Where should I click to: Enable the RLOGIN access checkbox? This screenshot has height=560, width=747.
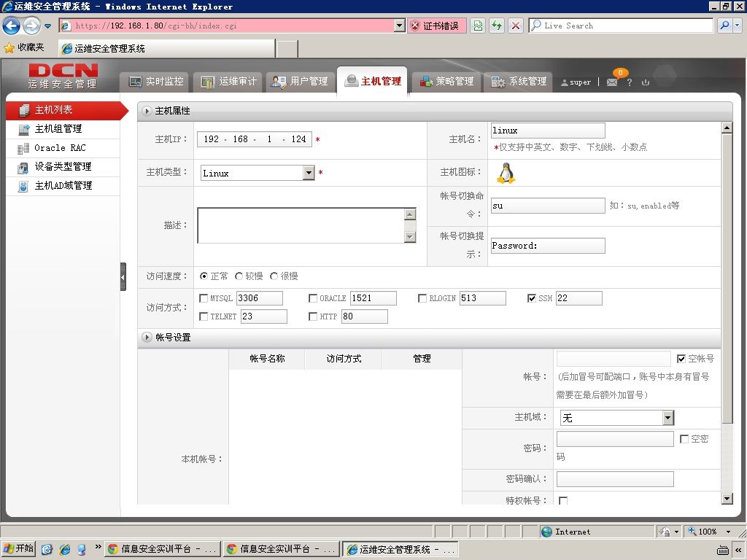pos(422,298)
